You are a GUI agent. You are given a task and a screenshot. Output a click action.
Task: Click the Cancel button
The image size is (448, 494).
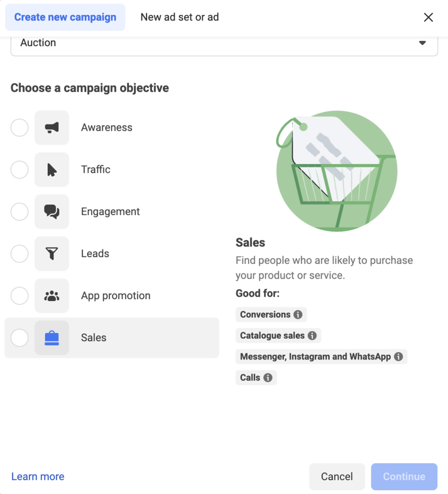tap(337, 476)
